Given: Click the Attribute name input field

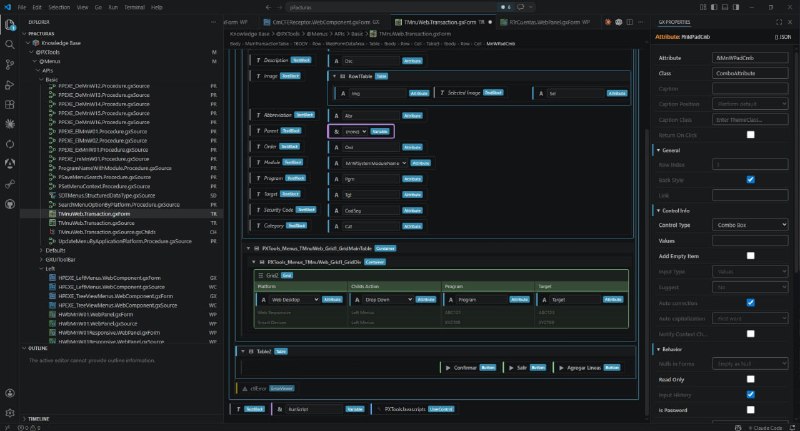Looking at the screenshot, I should [750, 58].
